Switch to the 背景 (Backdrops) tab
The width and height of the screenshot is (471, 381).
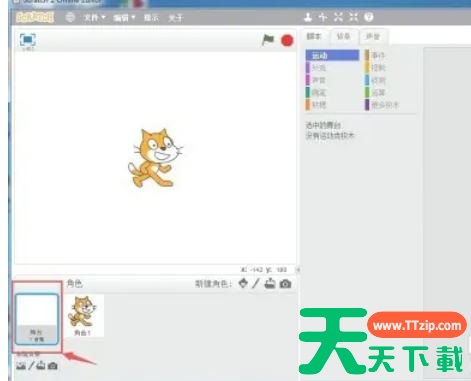point(343,36)
